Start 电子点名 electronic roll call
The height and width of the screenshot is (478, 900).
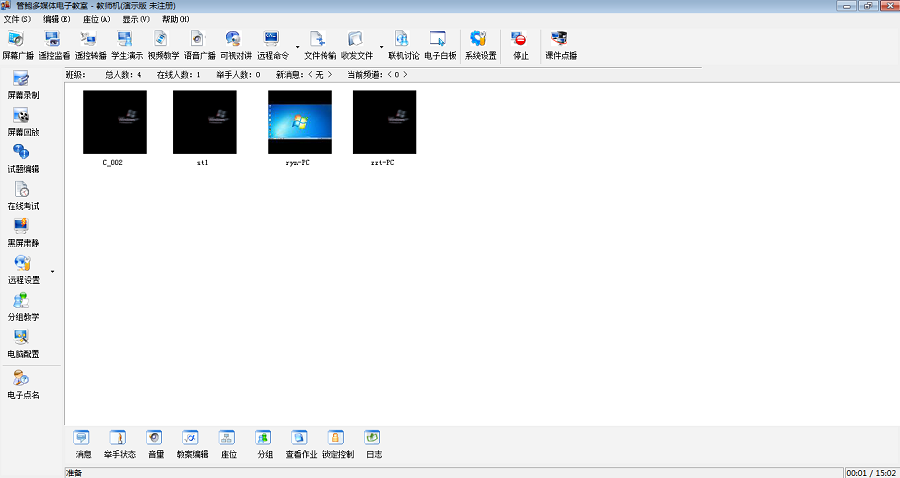click(22, 385)
